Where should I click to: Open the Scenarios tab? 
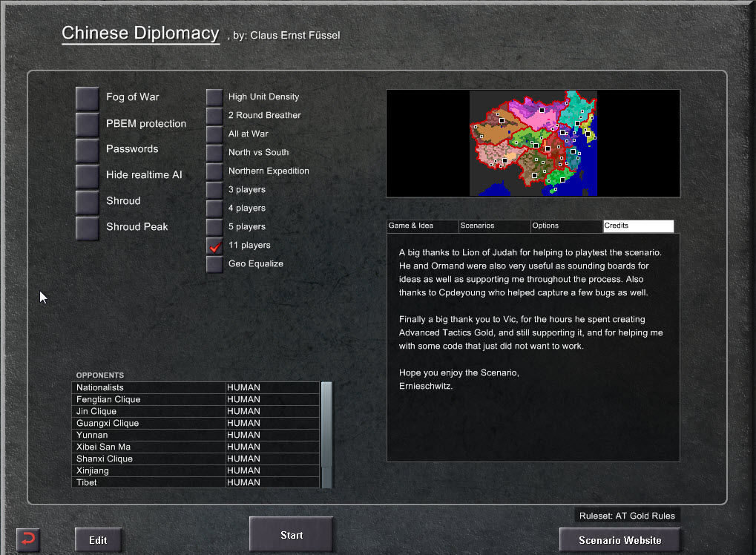pos(493,226)
